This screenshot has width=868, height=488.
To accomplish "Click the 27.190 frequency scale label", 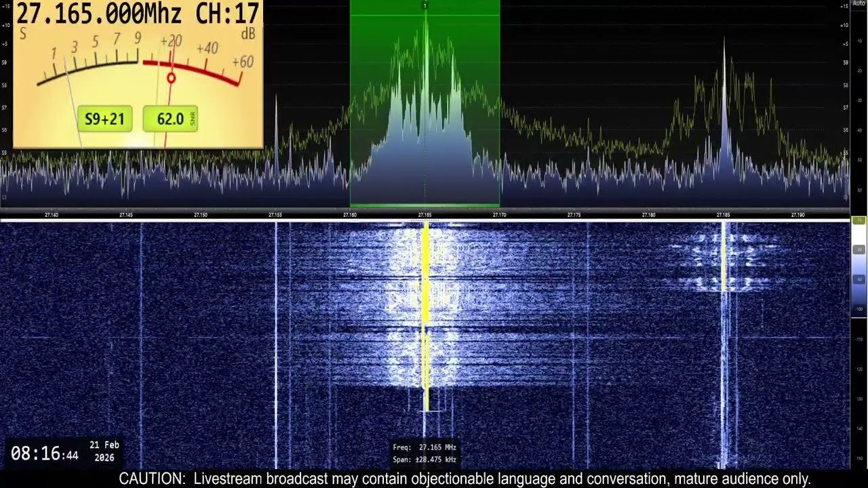I will [x=797, y=215].
